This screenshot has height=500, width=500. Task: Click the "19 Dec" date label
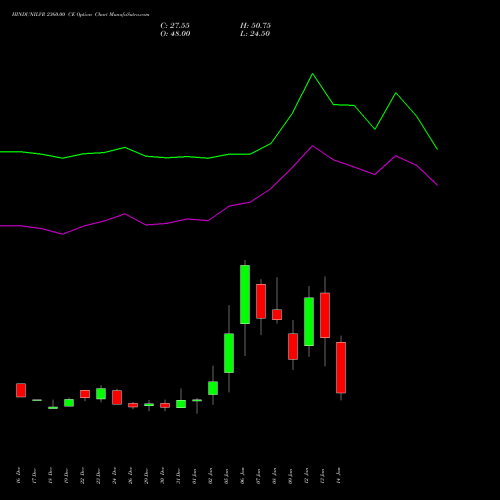coord(66,475)
